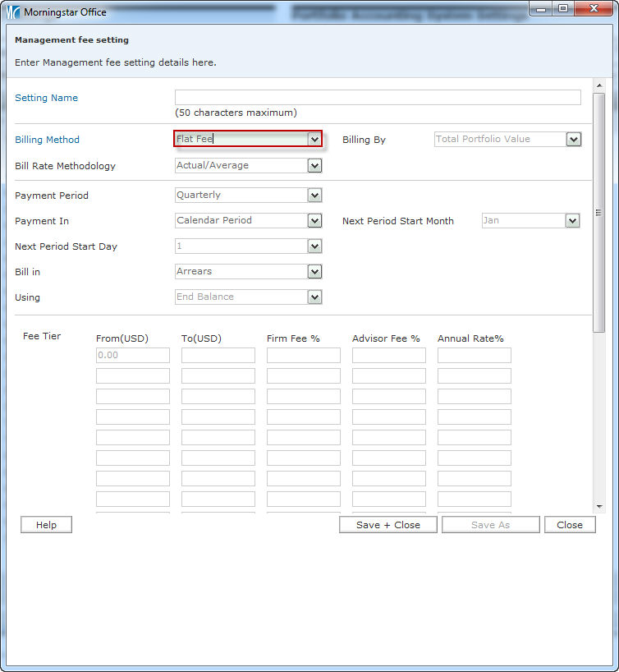Click the Close button at bottom

570,525
